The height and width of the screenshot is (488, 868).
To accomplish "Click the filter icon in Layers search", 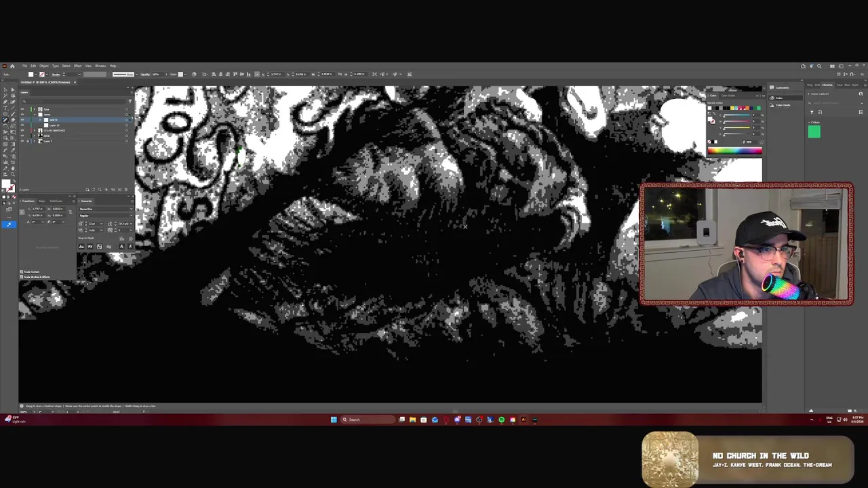I will click(130, 101).
